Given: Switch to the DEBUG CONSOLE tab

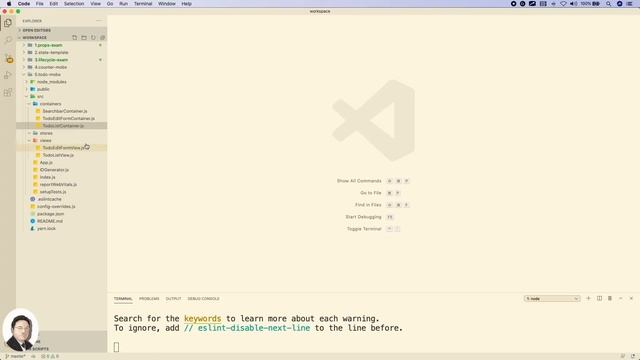Looking at the screenshot, I should pyautogui.click(x=204, y=299).
